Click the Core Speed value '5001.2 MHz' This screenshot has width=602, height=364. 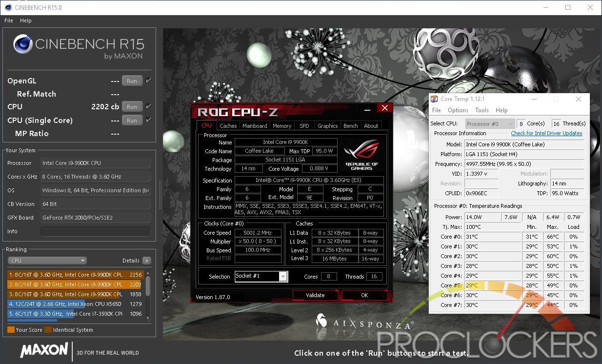(258, 233)
